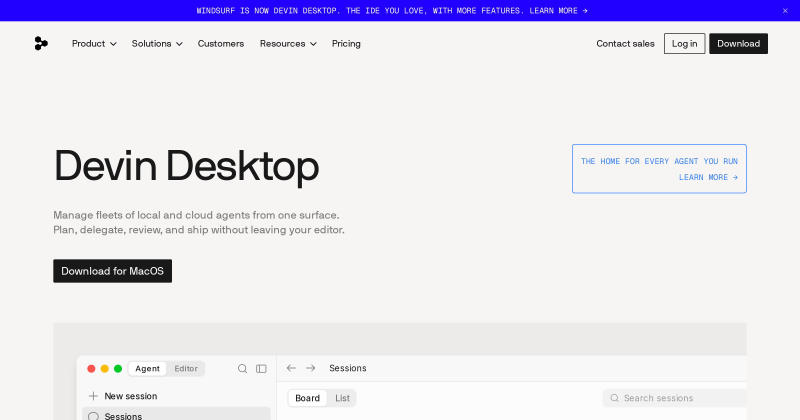Expand the Solutions menu
Screen dimensions: 800x420
coord(157,43)
